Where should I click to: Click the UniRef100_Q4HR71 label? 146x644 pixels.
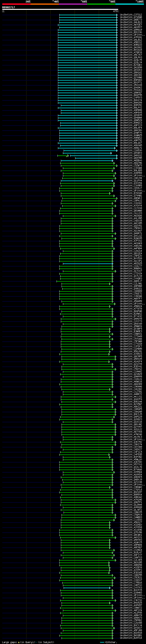click(131, 233)
